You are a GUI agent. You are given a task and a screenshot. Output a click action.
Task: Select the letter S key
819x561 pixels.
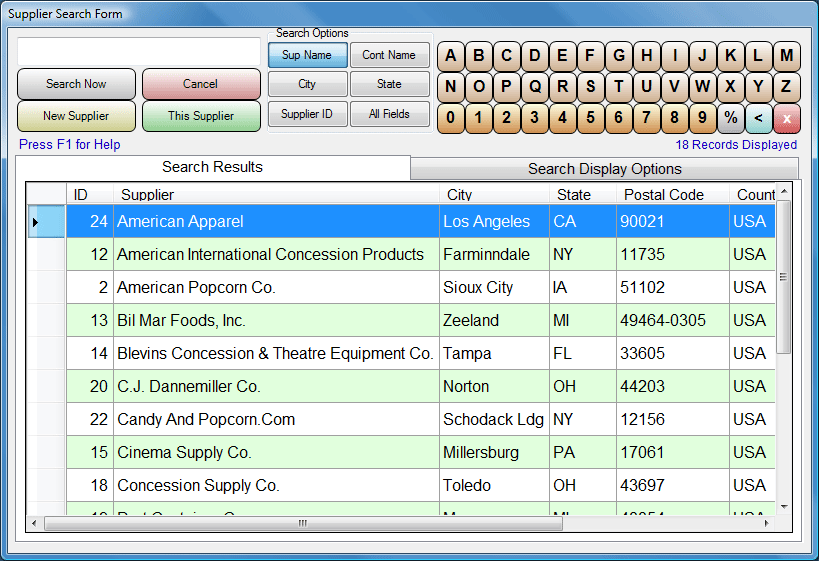point(590,87)
